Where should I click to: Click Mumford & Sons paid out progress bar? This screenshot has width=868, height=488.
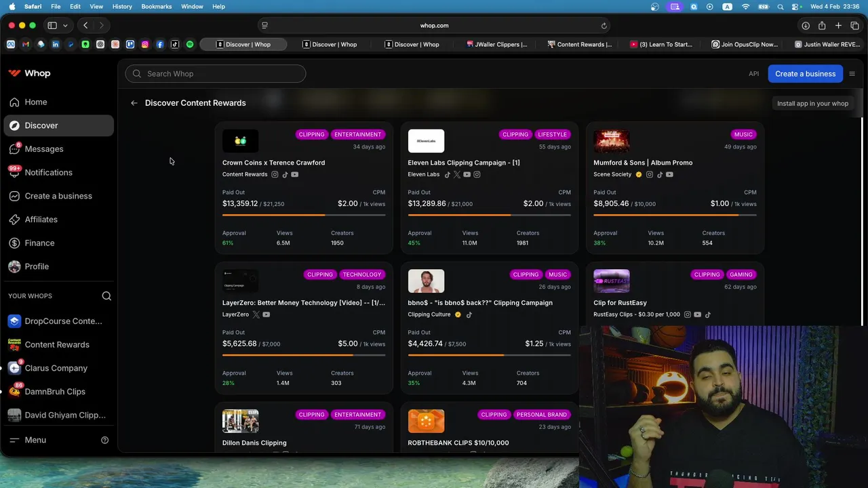pyautogui.click(x=675, y=215)
